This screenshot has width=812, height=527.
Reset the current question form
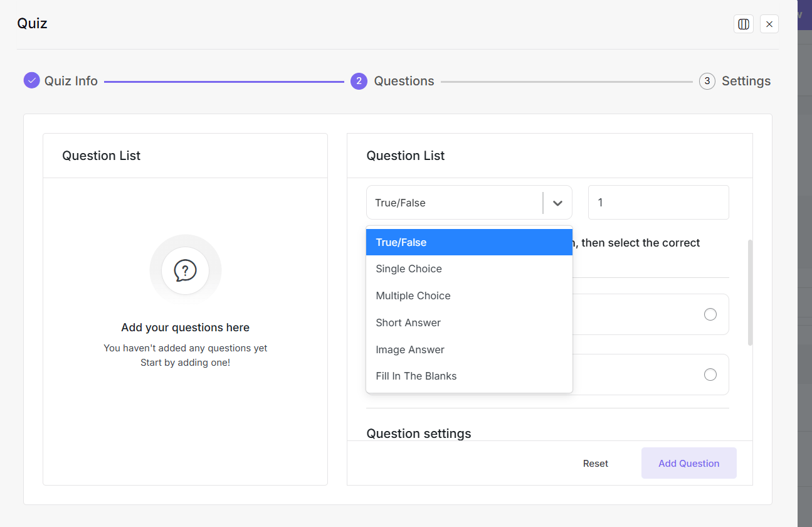coord(595,463)
